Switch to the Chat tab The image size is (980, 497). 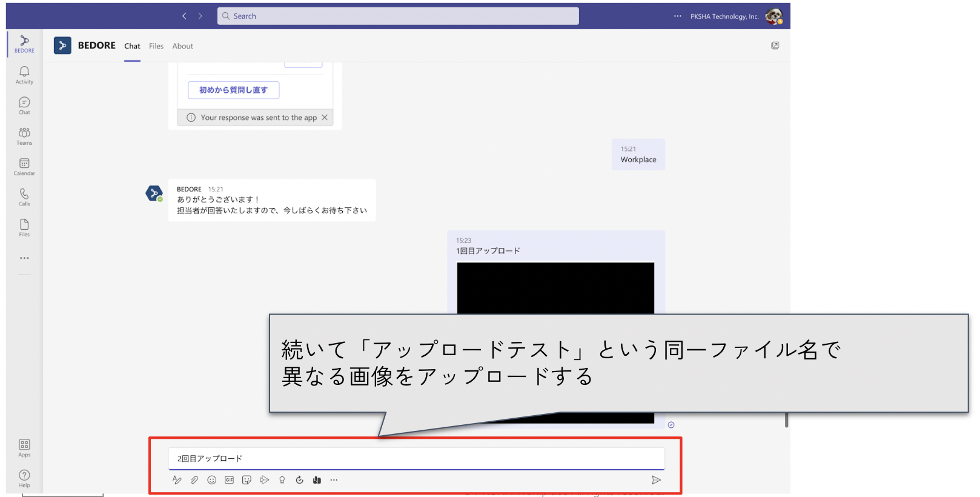132,46
